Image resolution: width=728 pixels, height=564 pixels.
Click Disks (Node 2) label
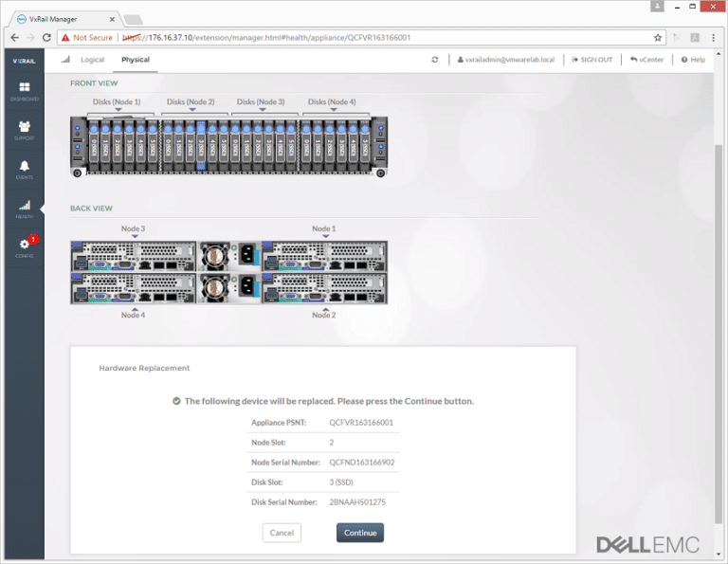(191, 101)
